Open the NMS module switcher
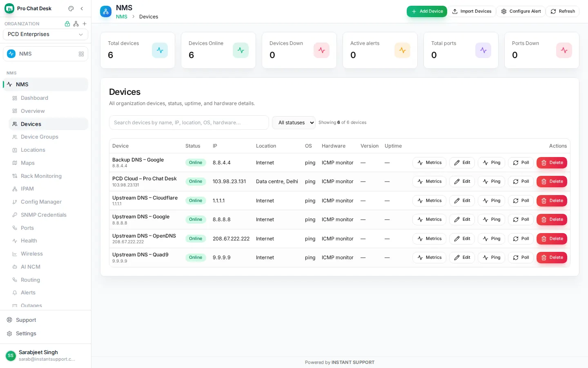Image resolution: width=588 pixels, height=368 pixels. (45, 54)
